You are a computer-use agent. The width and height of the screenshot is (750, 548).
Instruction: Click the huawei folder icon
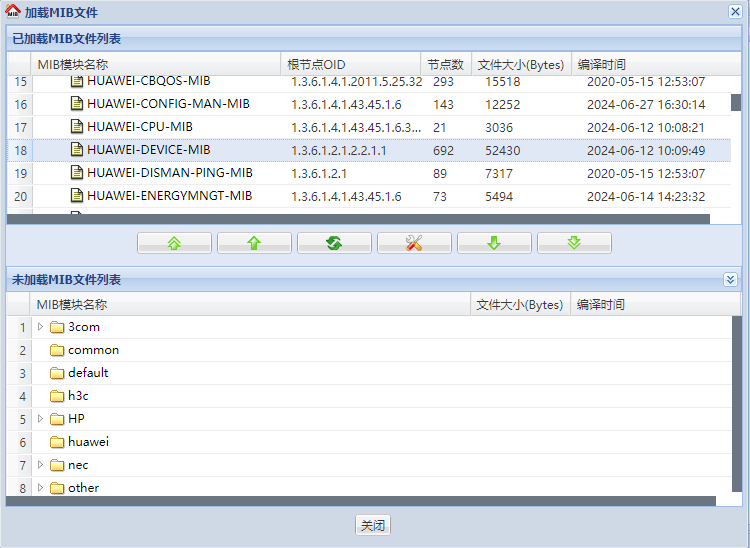(x=57, y=442)
